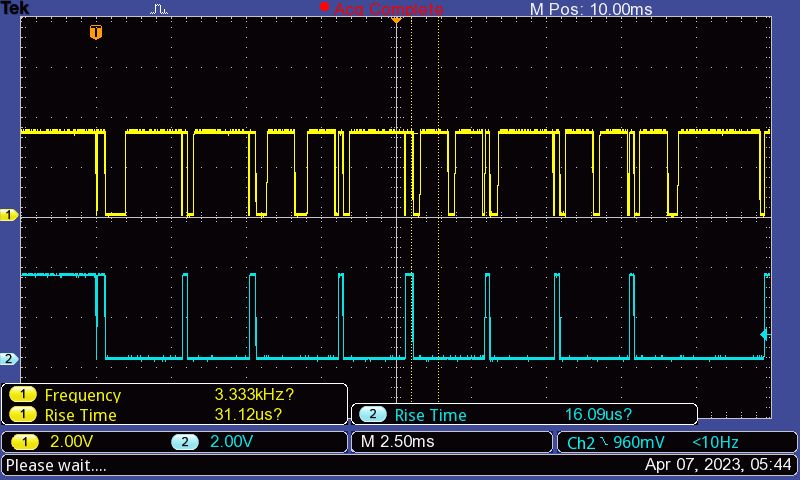Click channel 2 badge beside Rise Time
The width and height of the screenshot is (800, 480).
click(x=372, y=415)
